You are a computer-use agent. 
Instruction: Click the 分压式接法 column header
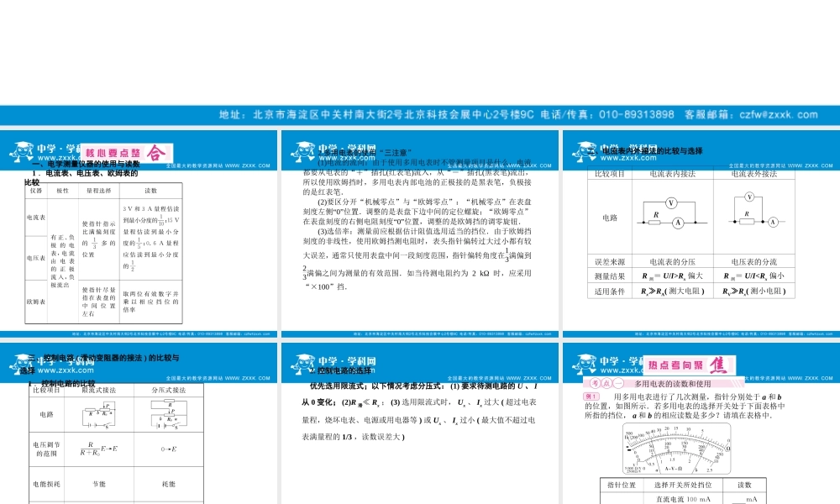tap(169, 391)
